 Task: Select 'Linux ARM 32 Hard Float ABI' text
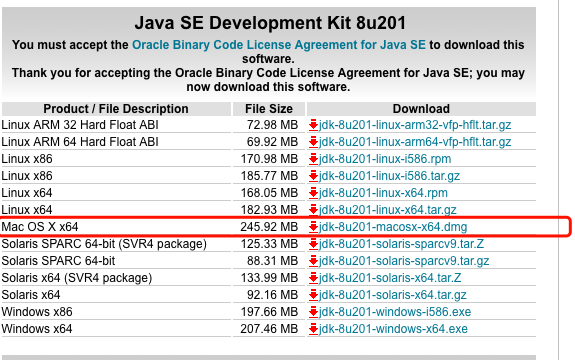click(x=80, y=125)
